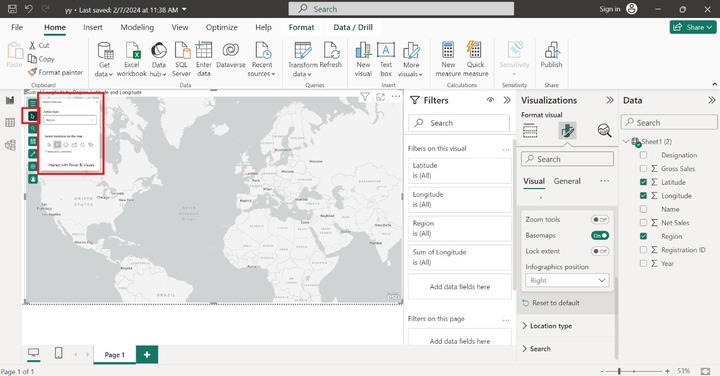Switch to General format tab
Image resolution: width=720 pixels, height=376 pixels.
pos(567,181)
